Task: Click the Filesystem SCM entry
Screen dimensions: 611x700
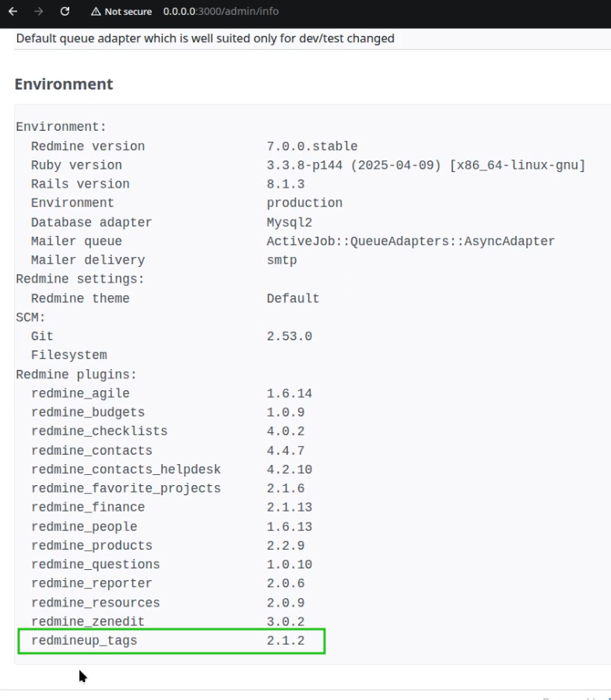Action: (68, 355)
